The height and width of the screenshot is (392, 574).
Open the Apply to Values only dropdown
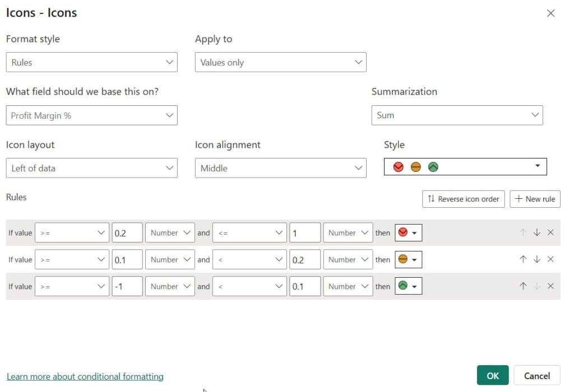tap(280, 62)
